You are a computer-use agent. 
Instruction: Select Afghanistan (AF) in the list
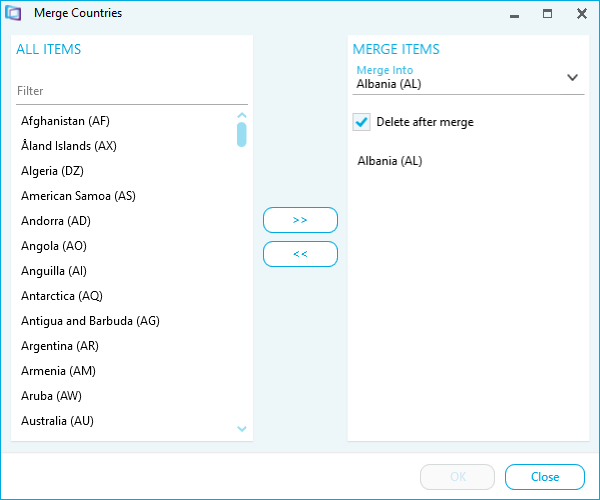point(65,121)
